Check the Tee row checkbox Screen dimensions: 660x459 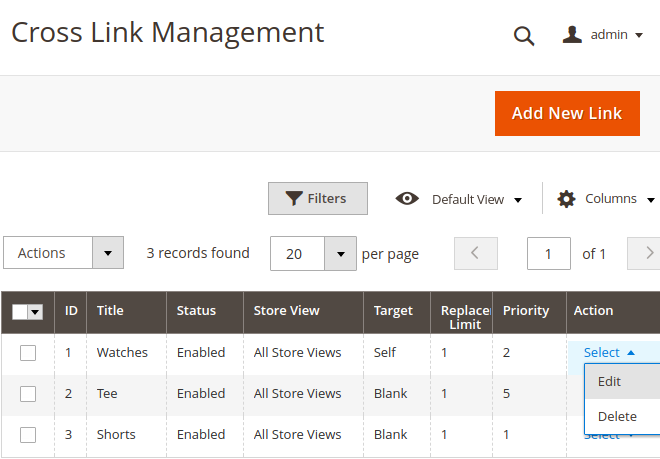click(28, 394)
